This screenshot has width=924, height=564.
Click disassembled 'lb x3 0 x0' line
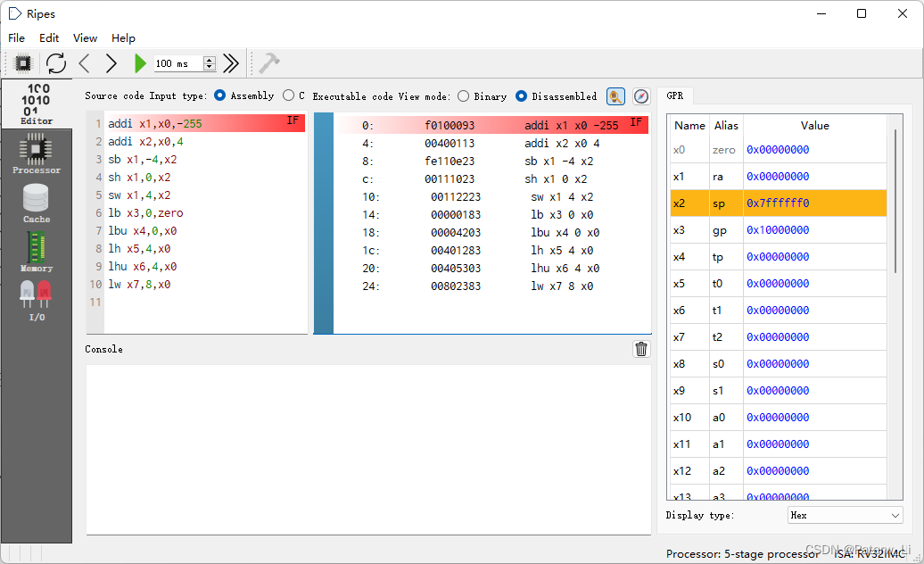pyautogui.click(x=562, y=214)
